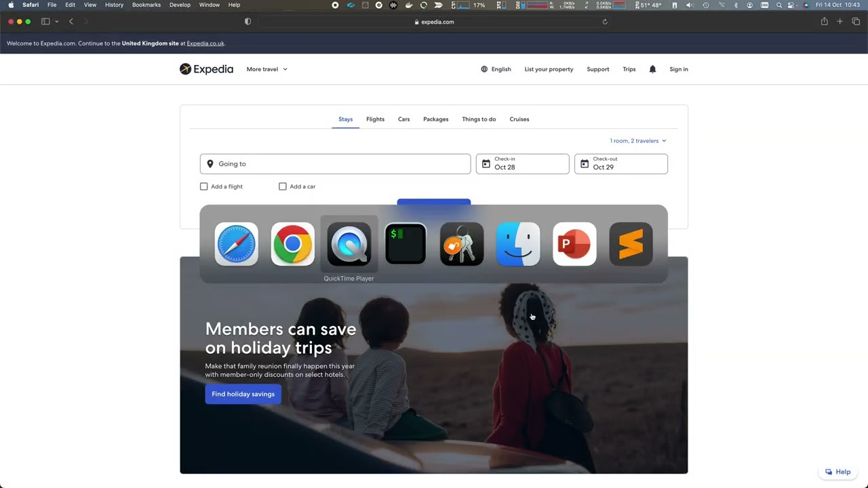
Task: Switch to Terminal in the app switcher
Action: tap(406, 244)
